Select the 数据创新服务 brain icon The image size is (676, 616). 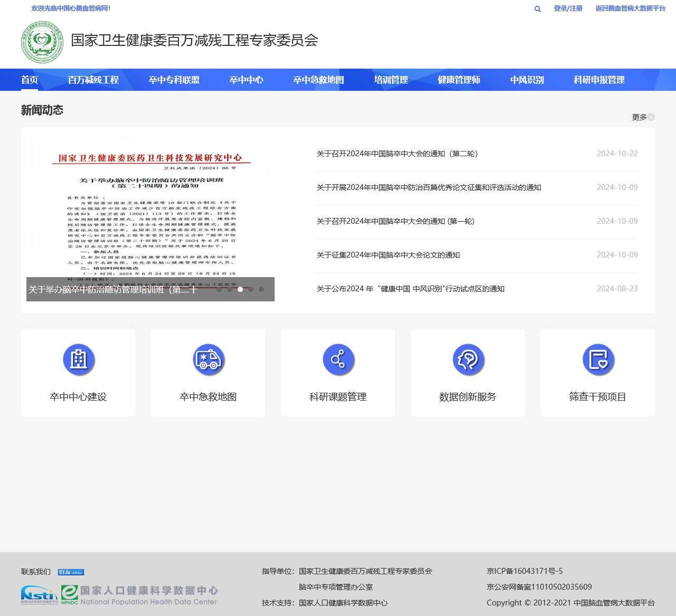(467, 359)
